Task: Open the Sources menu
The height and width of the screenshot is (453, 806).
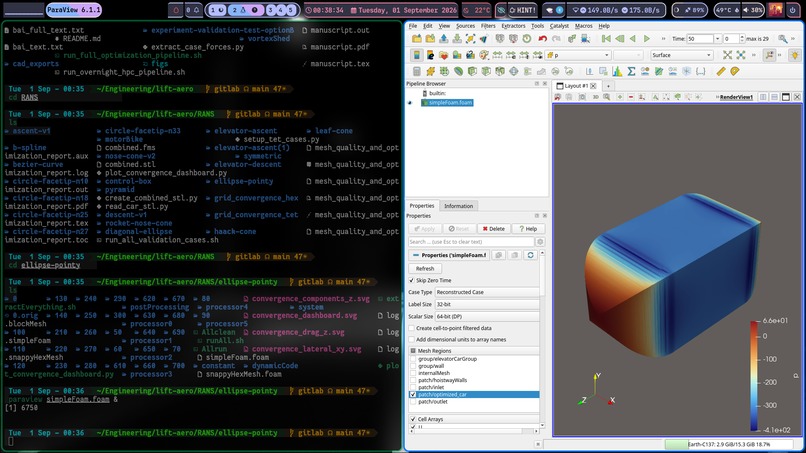Action: (x=465, y=26)
